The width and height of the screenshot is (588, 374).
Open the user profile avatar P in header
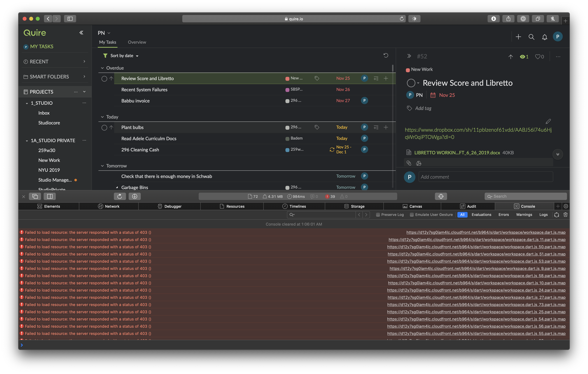point(557,37)
